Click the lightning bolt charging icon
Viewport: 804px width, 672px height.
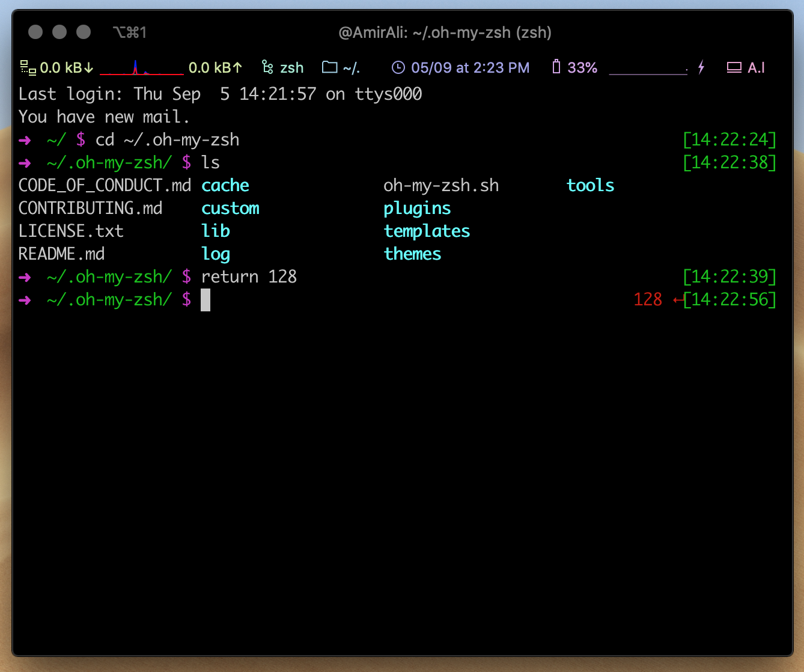[701, 67]
